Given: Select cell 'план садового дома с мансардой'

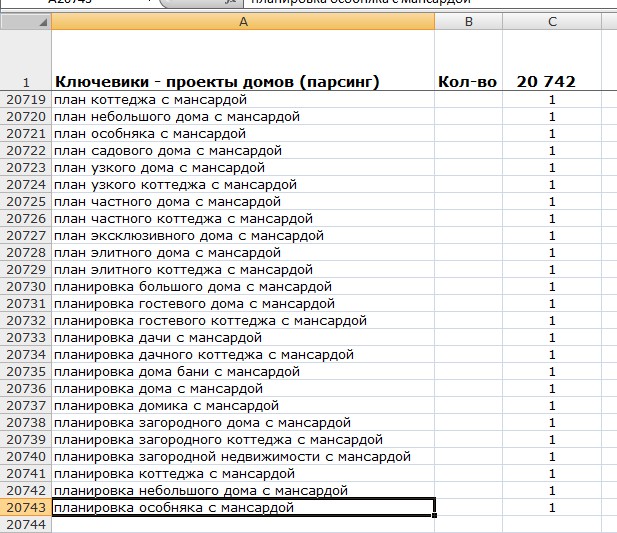Looking at the screenshot, I should tap(243, 150).
